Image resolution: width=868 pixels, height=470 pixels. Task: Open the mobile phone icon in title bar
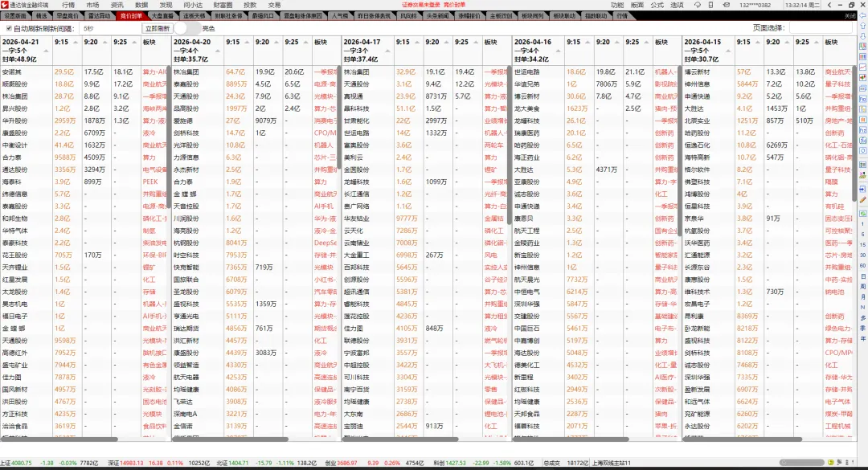tap(710, 5)
